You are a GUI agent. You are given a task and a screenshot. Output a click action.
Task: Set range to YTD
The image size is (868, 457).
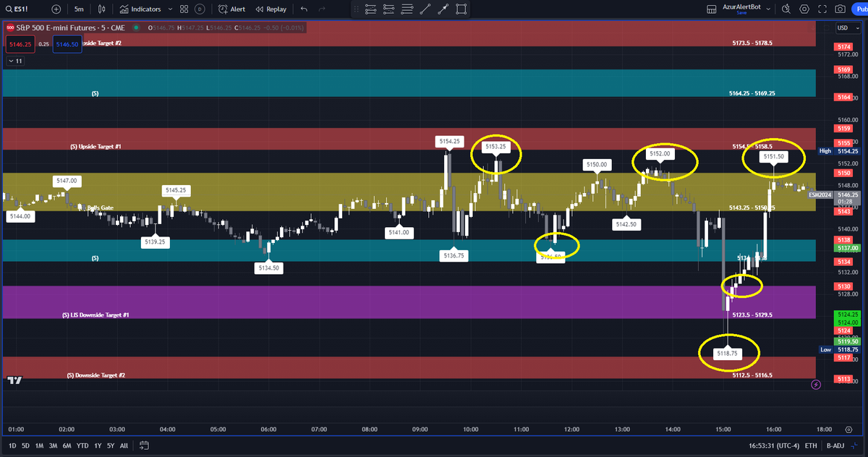pyautogui.click(x=82, y=445)
